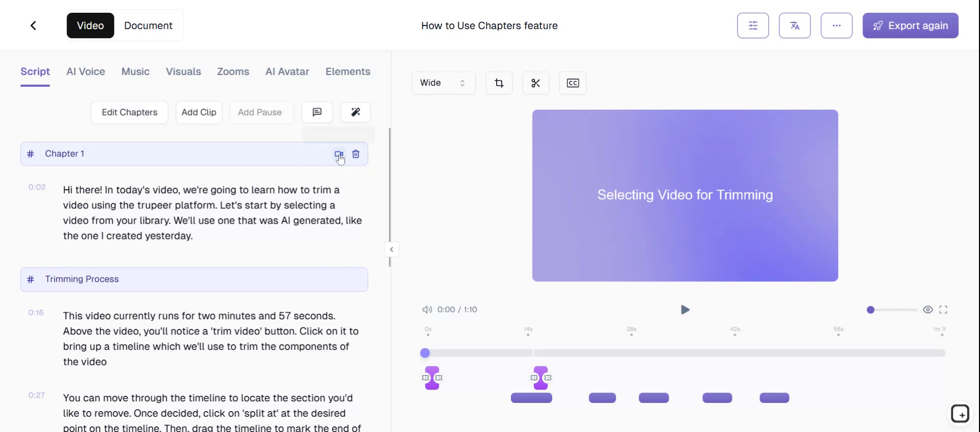Screen dimensions: 980x432
Task: Open the AI Voice tab
Action: pos(86,71)
